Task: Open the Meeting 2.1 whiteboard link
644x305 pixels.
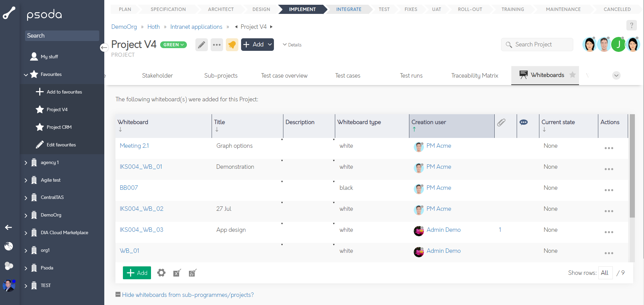Action: (x=134, y=145)
